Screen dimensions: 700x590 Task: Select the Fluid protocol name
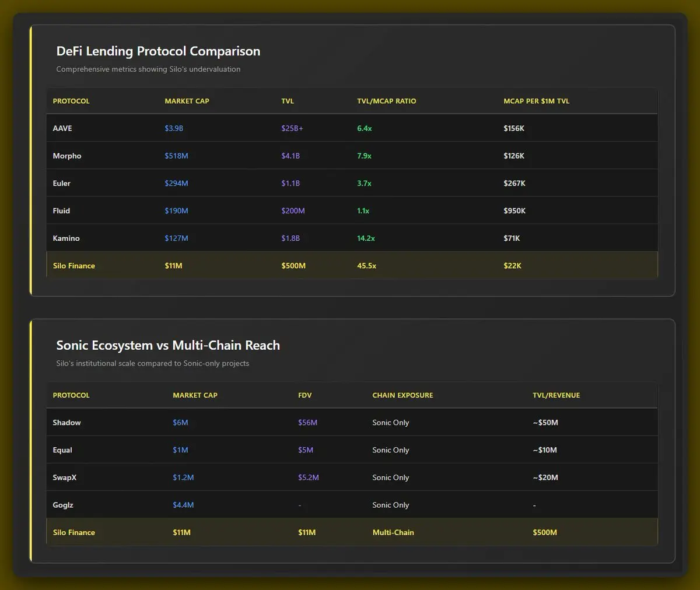click(61, 210)
